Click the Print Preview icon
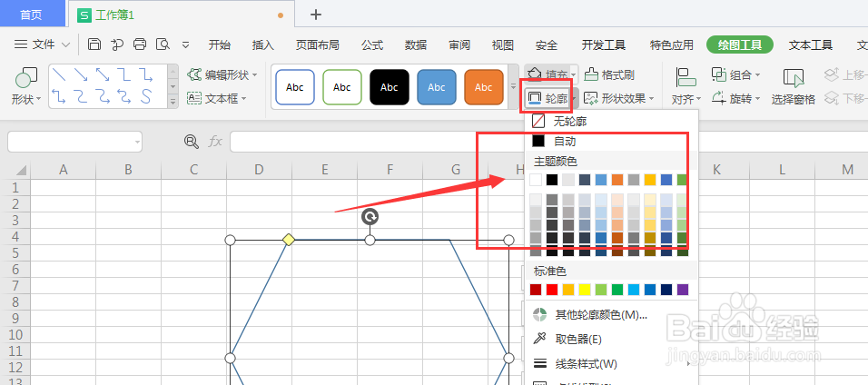This screenshot has height=385, width=868. [x=163, y=44]
